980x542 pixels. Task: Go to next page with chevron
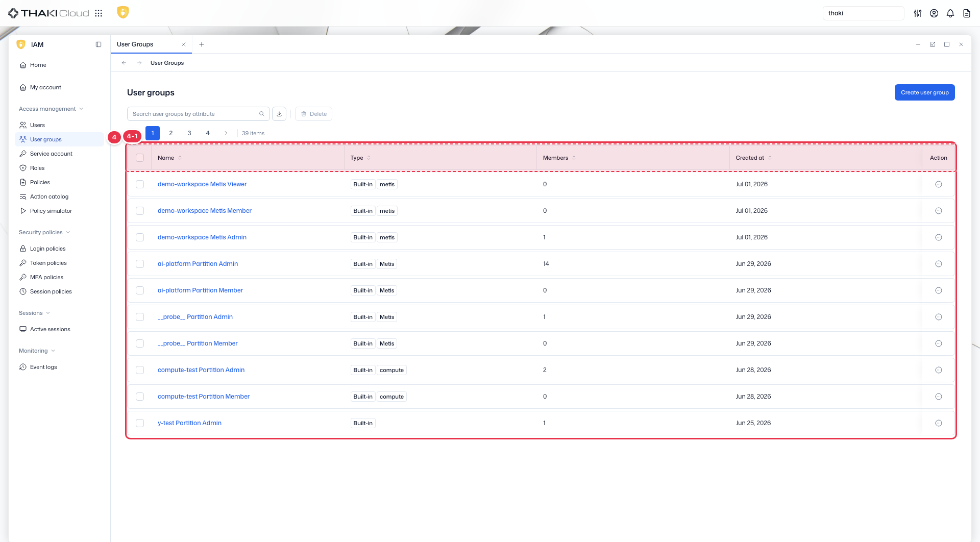pos(226,133)
